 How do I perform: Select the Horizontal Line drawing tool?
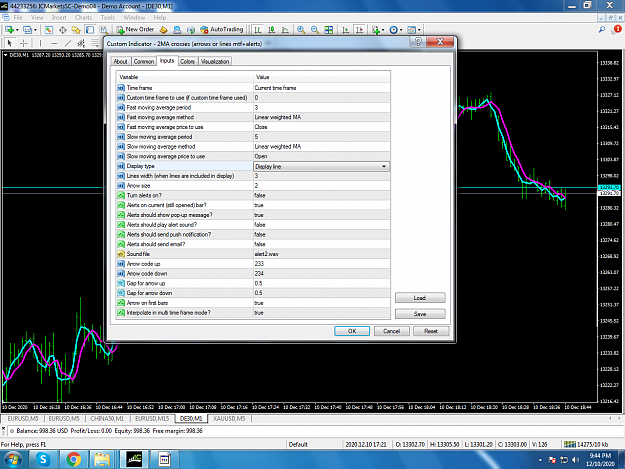54,43
